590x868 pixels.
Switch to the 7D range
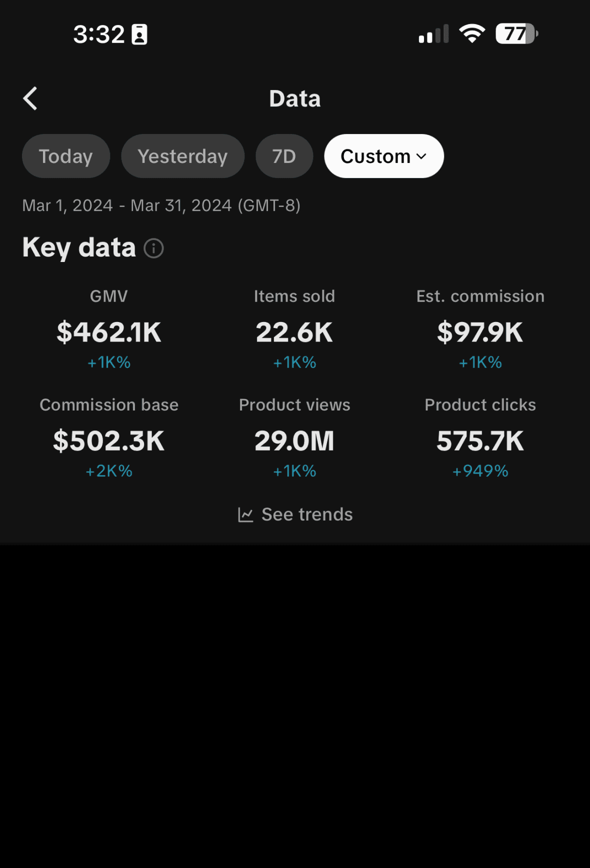pyautogui.click(x=284, y=156)
